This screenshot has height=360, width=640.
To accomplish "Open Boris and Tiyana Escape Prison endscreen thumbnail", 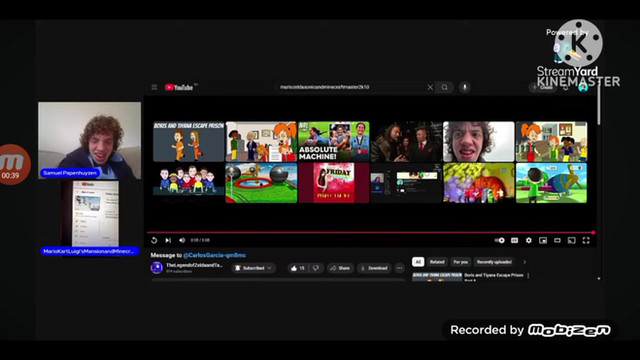I will pyautogui.click(x=189, y=142).
